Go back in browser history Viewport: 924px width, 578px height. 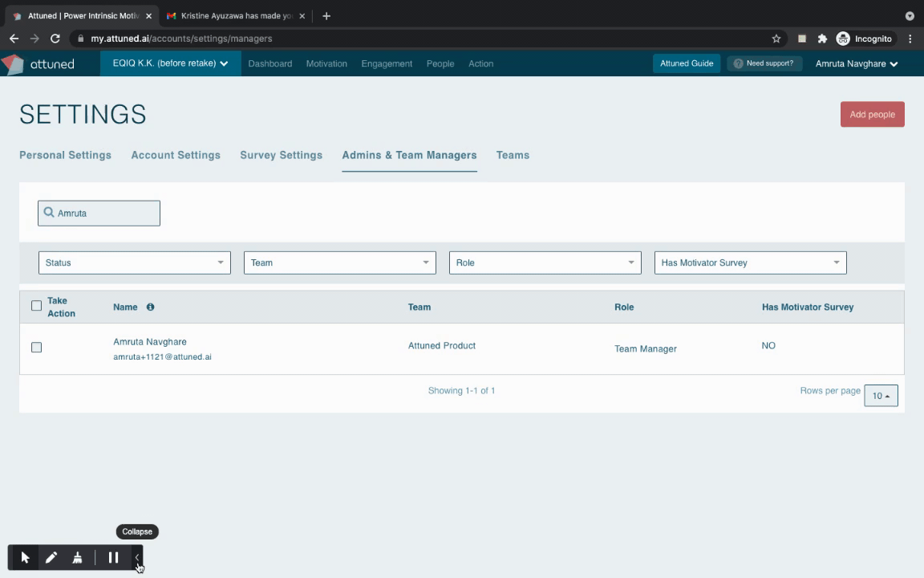(x=14, y=39)
